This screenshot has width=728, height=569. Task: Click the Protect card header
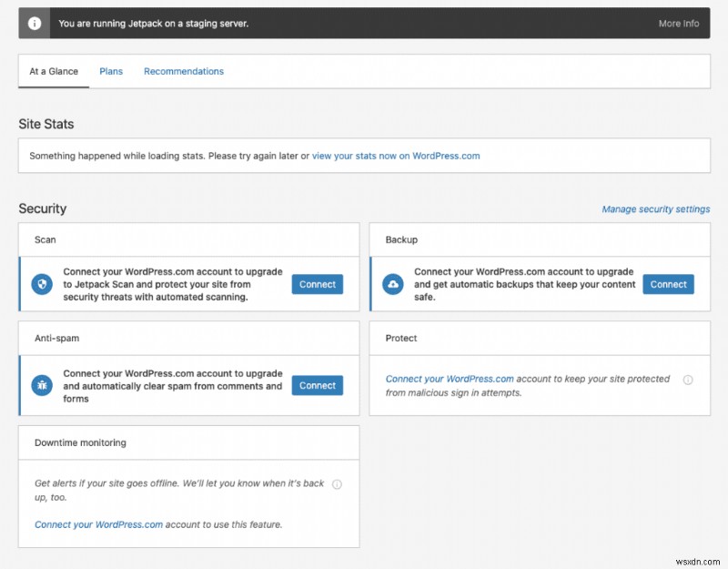pyautogui.click(x=401, y=338)
